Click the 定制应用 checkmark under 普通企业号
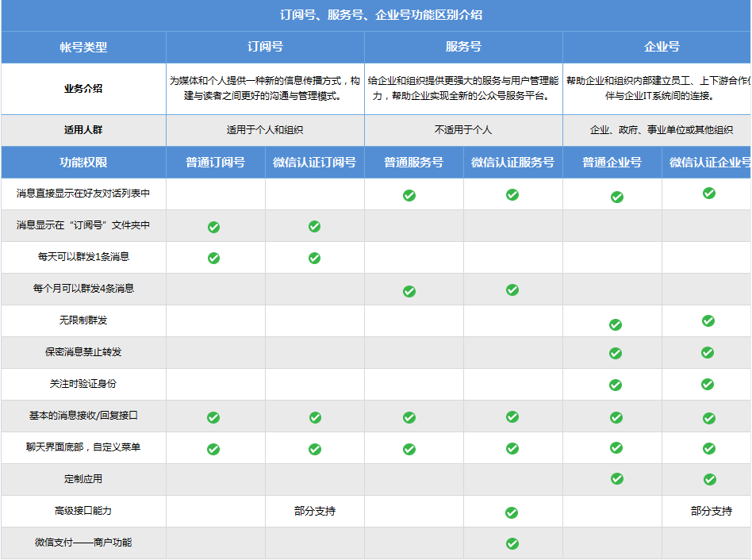752x560 pixels. point(616,478)
